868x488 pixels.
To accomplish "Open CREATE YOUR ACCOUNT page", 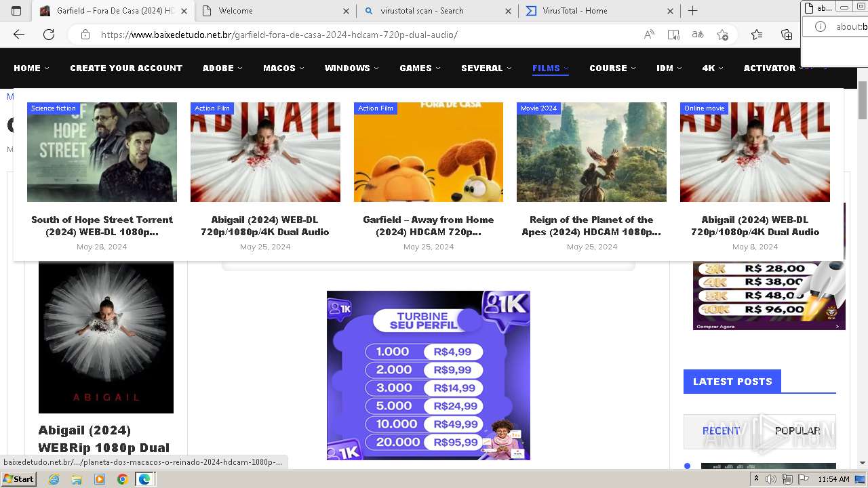I will tap(126, 68).
